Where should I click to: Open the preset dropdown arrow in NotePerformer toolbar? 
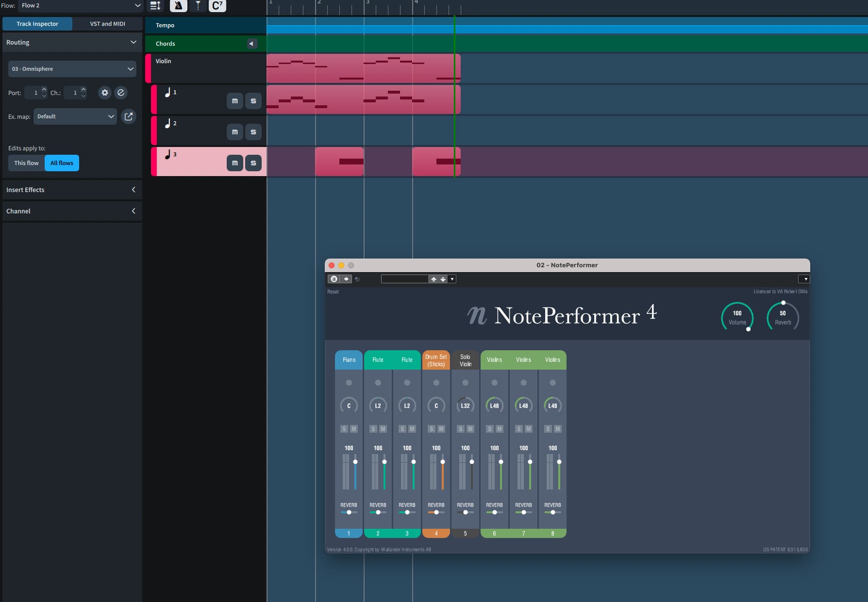pos(452,279)
